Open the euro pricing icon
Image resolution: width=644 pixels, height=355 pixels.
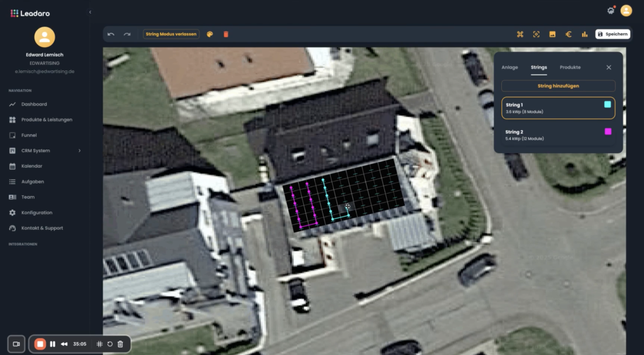point(569,34)
